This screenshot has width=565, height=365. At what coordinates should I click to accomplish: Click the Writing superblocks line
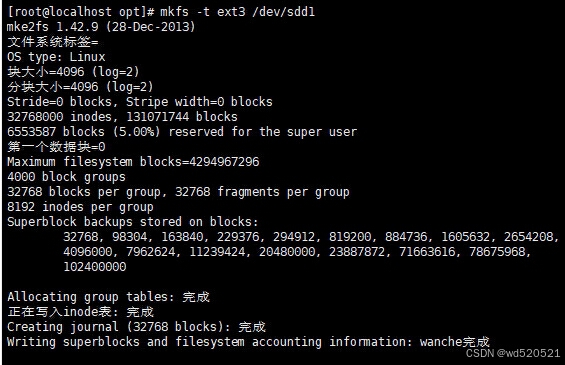248,342
